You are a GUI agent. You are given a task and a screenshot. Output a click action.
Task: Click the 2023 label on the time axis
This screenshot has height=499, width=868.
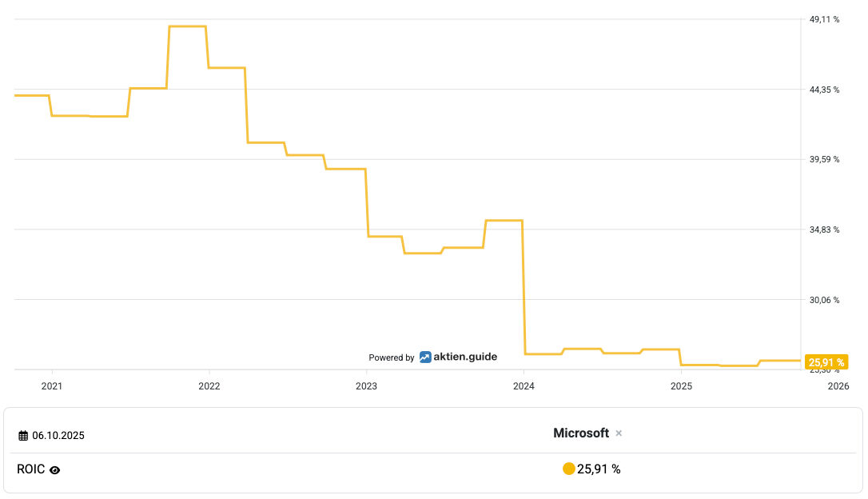click(x=366, y=387)
